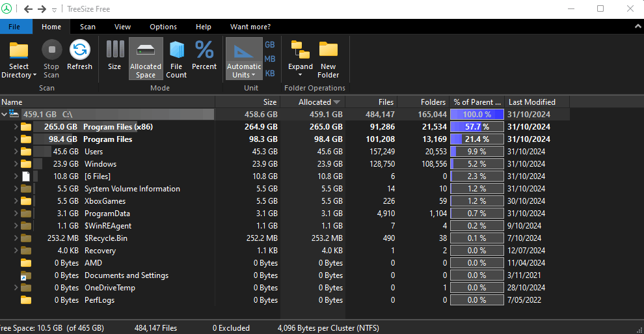Open the View tab
644x334 pixels.
(122, 27)
